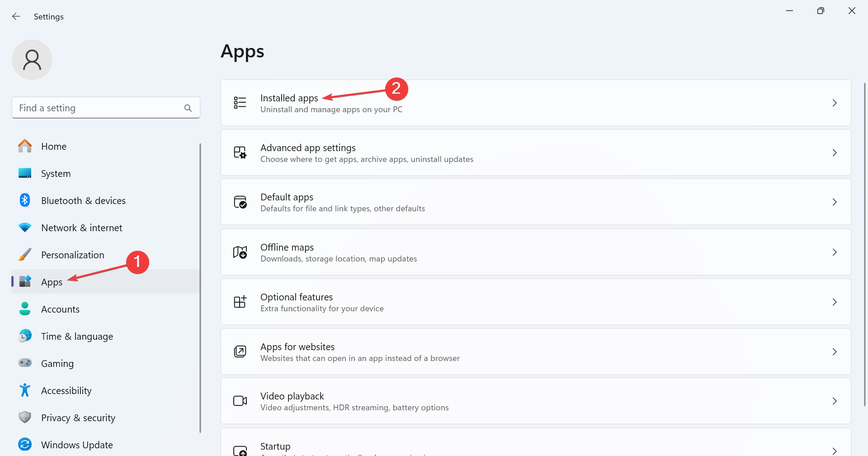Image resolution: width=868 pixels, height=456 pixels.
Task: Go to Time & language
Action: 105,336
